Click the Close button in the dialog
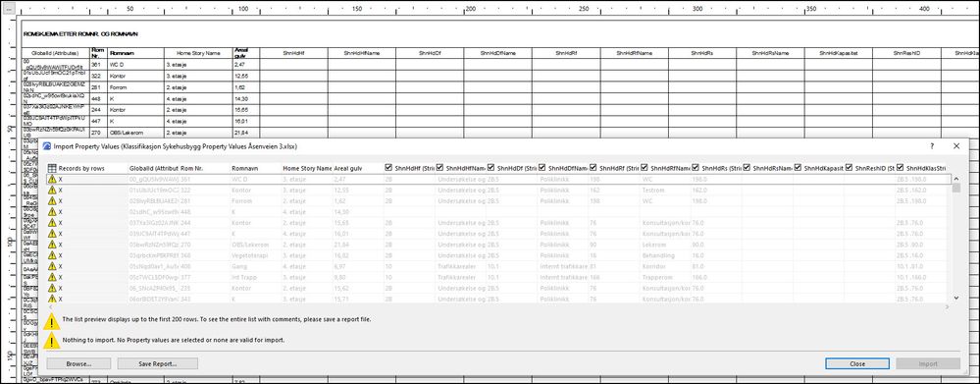980x384 pixels. coord(857,363)
